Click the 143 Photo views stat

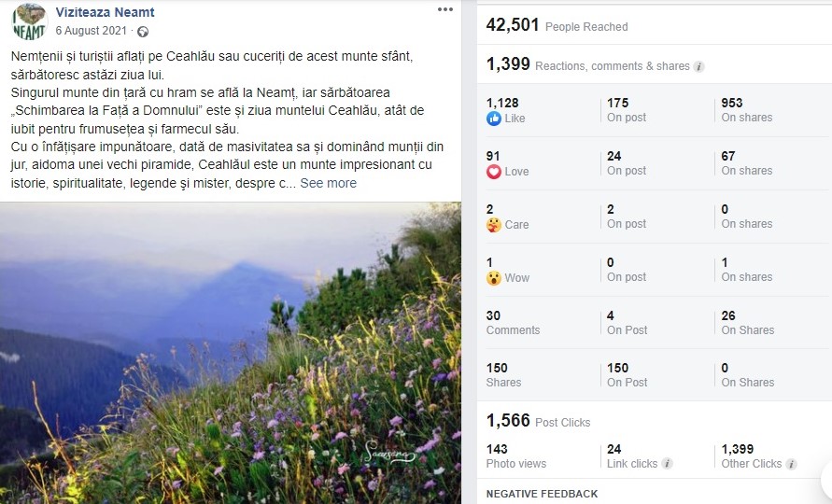tap(515, 456)
